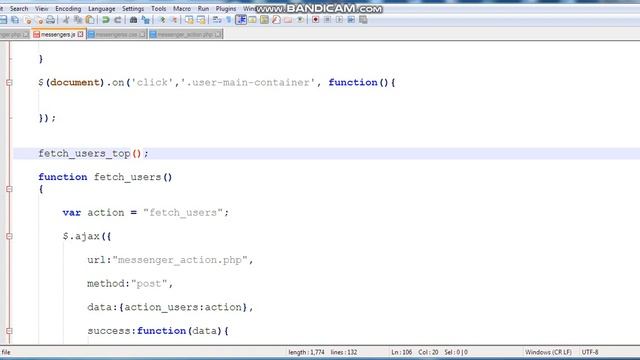
Task: Click the Start Recording macro icon
Action: coord(316,20)
